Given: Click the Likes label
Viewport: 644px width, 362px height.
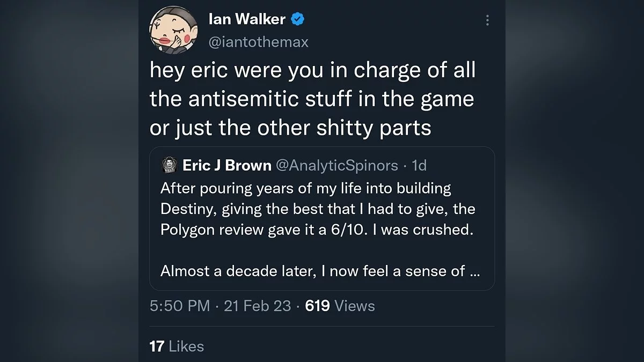Looking at the screenshot, I should [x=186, y=346].
